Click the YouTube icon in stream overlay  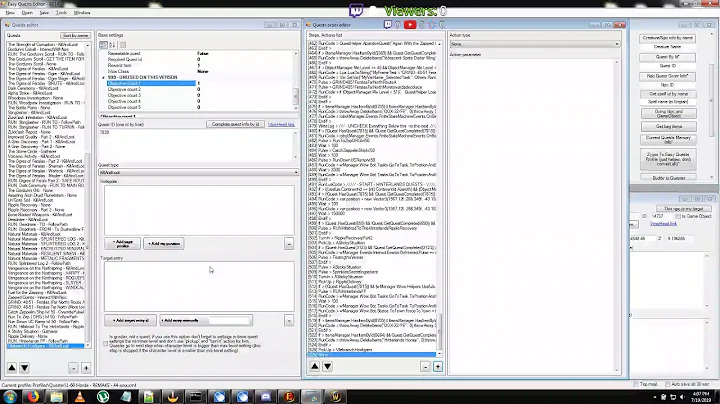pyautogui.click(x=410, y=25)
